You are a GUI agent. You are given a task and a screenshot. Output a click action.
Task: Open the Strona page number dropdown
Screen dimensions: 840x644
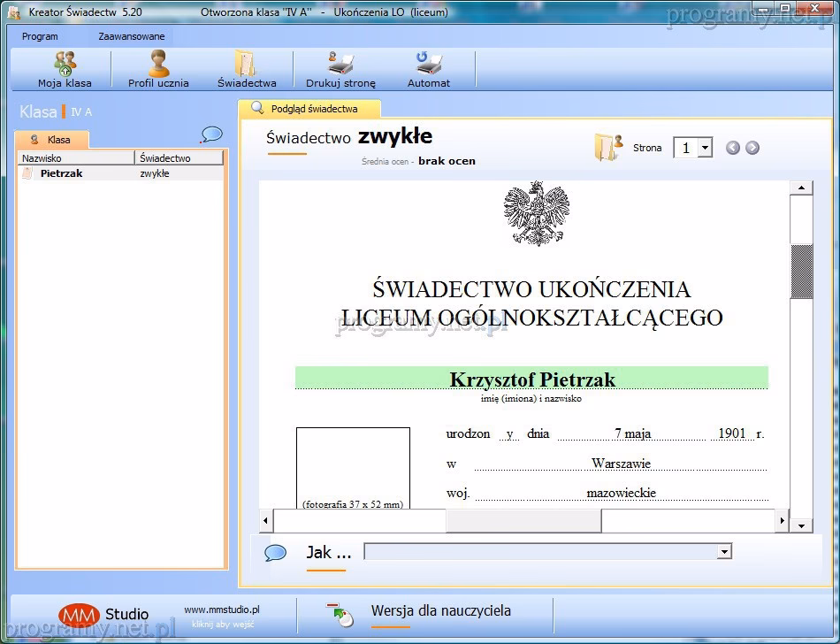pyautogui.click(x=705, y=149)
